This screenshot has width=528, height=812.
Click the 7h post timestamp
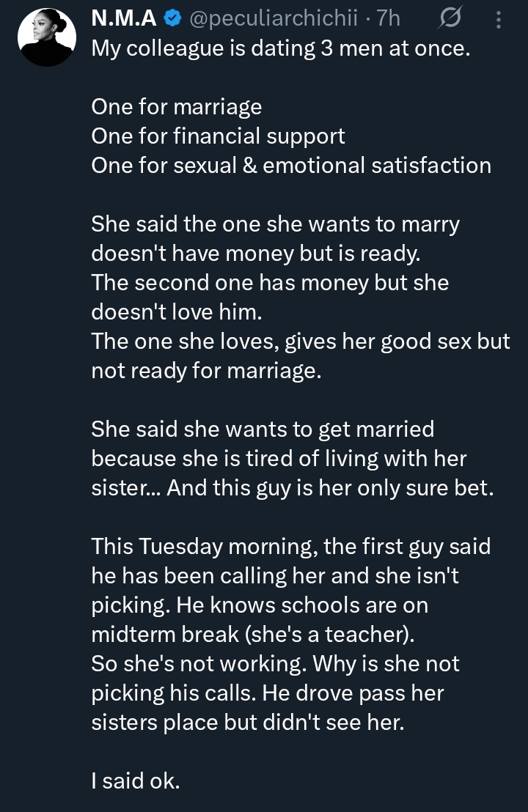[x=388, y=19]
